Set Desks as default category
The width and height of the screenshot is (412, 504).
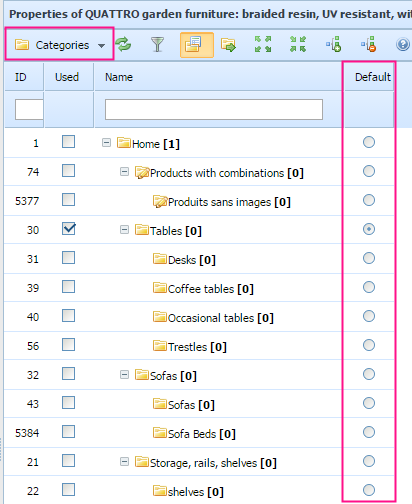pyautogui.click(x=369, y=258)
